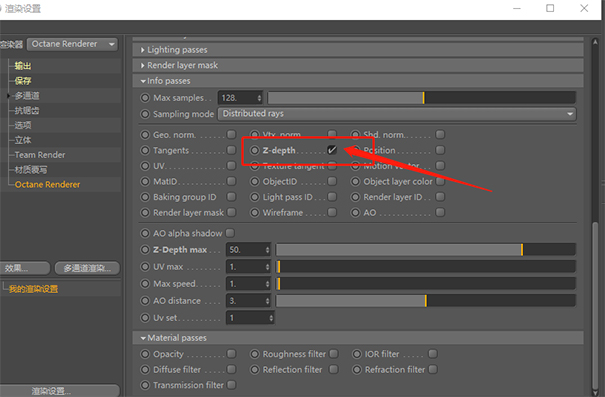
Task: Click the Tangents animation dot icon
Action: pos(145,150)
